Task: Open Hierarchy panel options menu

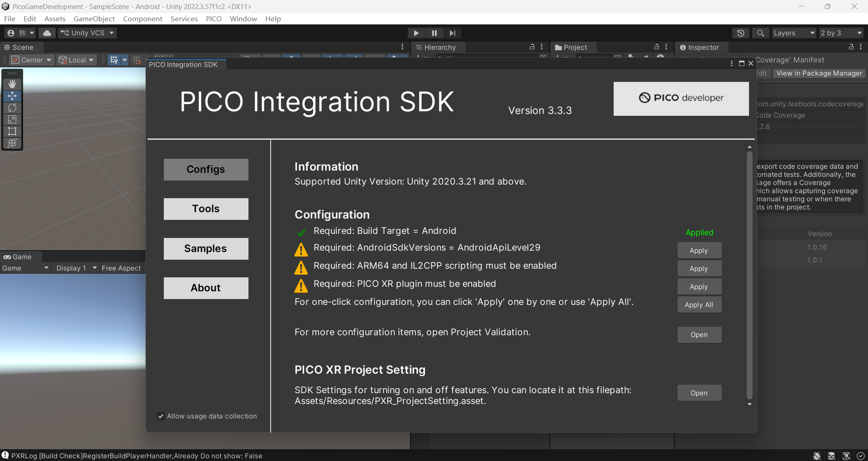Action: click(542, 47)
